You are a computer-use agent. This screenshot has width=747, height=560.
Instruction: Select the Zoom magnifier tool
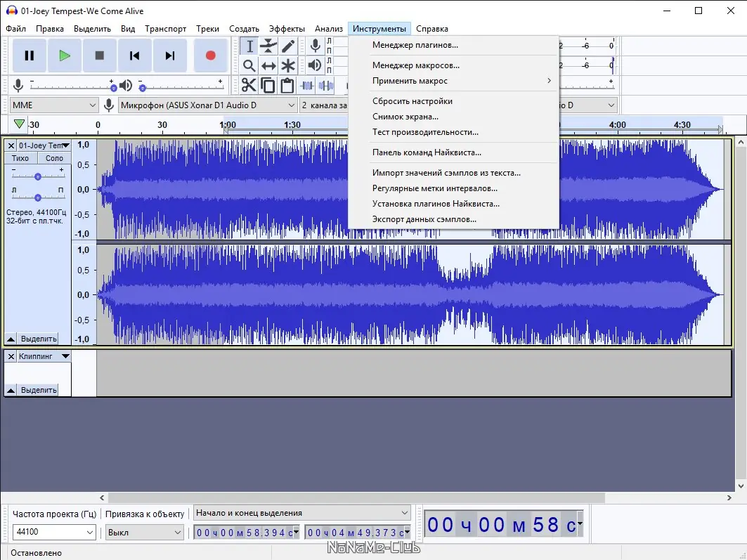(x=249, y=66)
